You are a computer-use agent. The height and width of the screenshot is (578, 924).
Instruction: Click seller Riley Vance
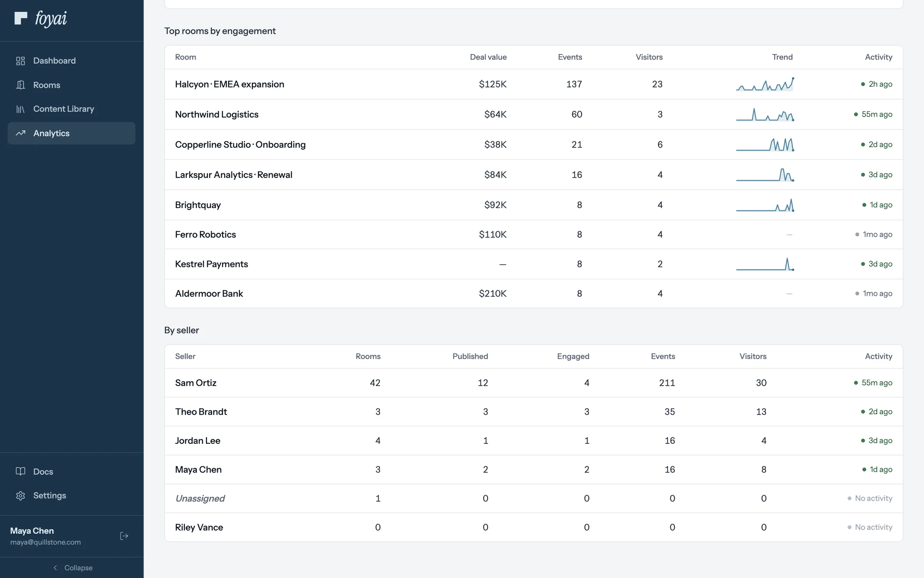tap(199, 527)
